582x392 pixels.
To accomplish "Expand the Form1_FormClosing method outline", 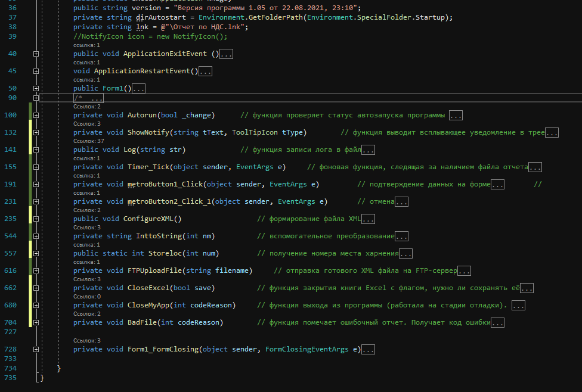I will coord(36,349).
